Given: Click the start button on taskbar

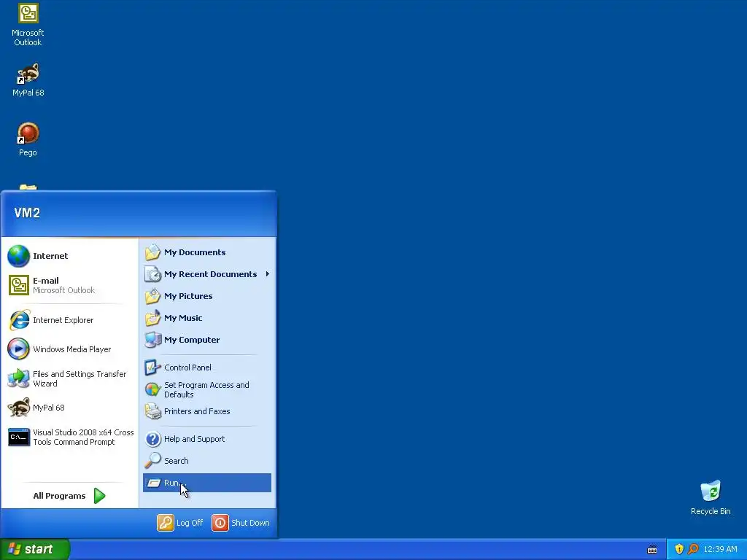Looking at the screenshot, I should click(35, 549).
